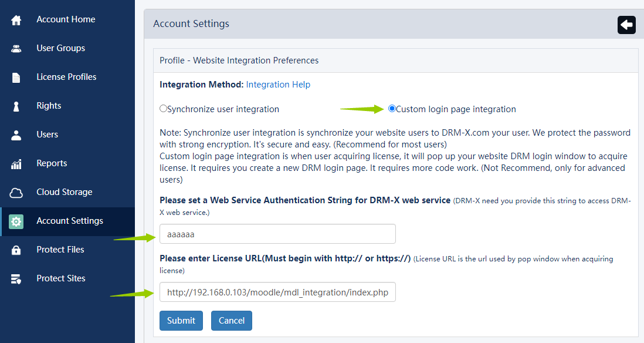The image size is (644, 343).
Task: Open Cloud Storage from the sidebar menu
Action: click(x=65, y=192)
